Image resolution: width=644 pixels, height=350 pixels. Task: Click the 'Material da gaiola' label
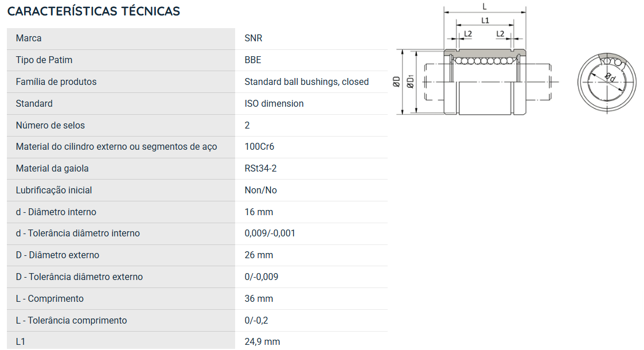(52, 169)
